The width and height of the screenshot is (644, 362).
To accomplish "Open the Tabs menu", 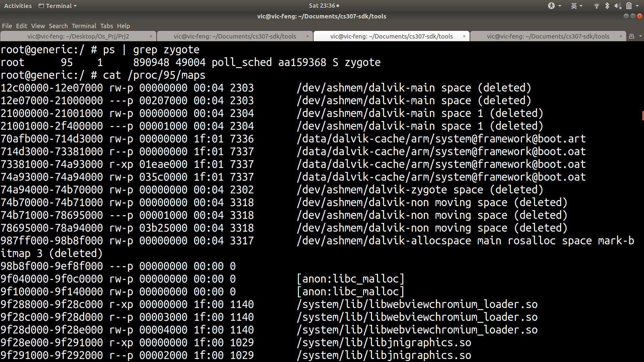I will coord(106,26).
